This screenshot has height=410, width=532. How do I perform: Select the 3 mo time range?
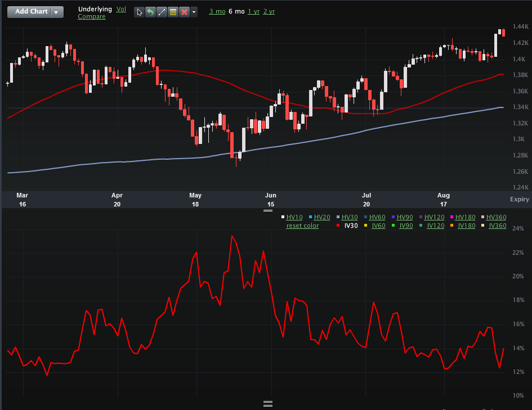217,11
